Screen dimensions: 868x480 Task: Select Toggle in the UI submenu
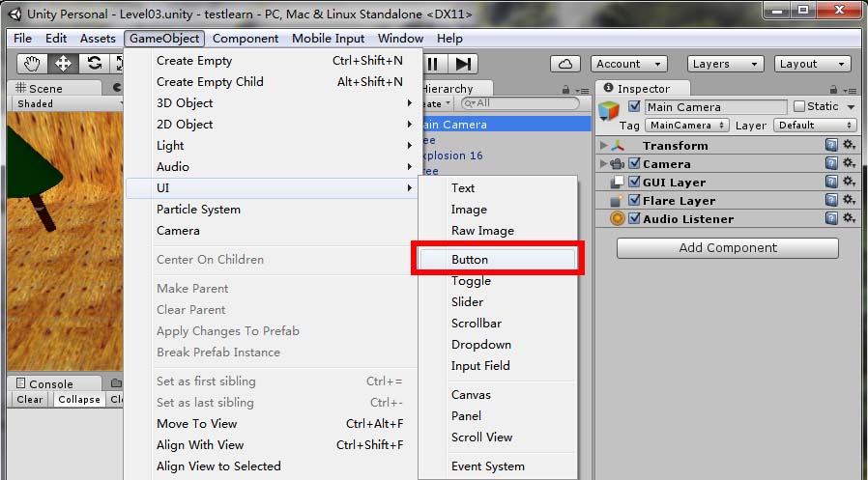point(497,281)
